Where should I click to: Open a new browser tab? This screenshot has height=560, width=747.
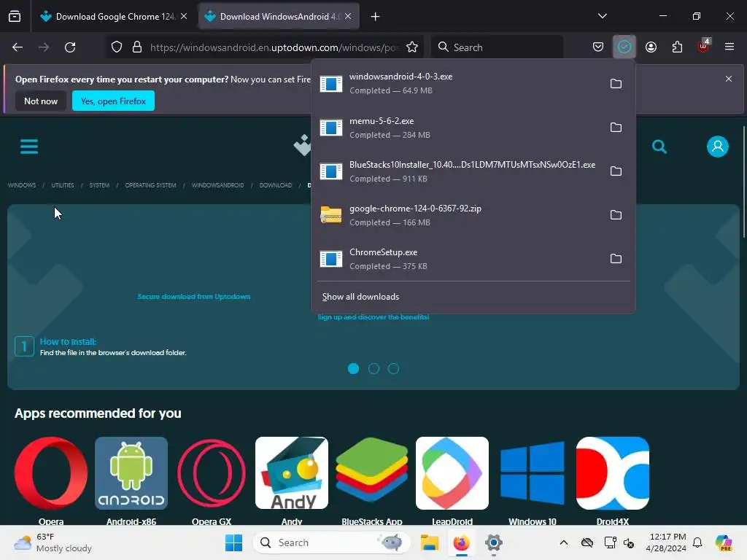[x=376, y=17]
